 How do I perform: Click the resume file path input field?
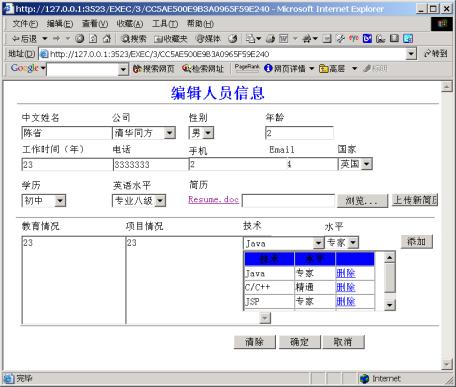(x=288, y=201)
